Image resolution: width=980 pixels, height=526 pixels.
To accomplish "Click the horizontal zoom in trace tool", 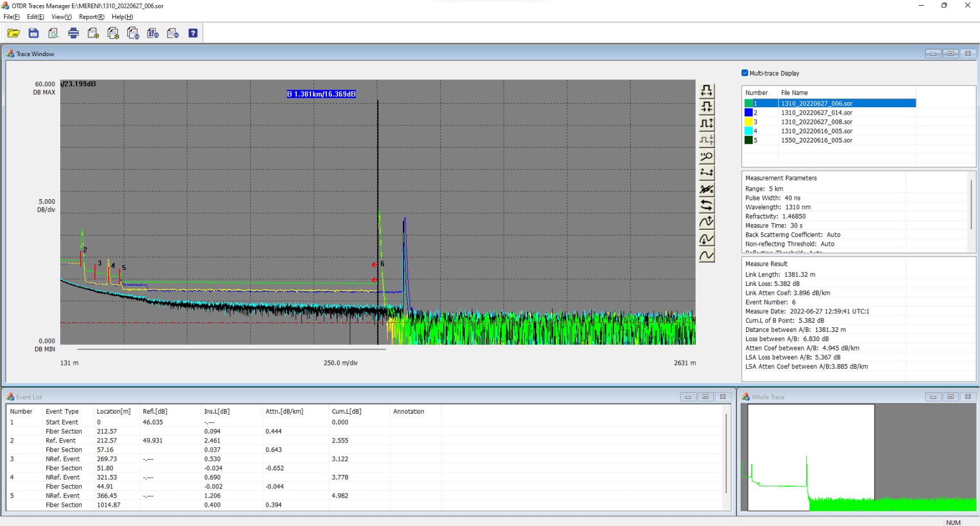I will click(706, 91).
